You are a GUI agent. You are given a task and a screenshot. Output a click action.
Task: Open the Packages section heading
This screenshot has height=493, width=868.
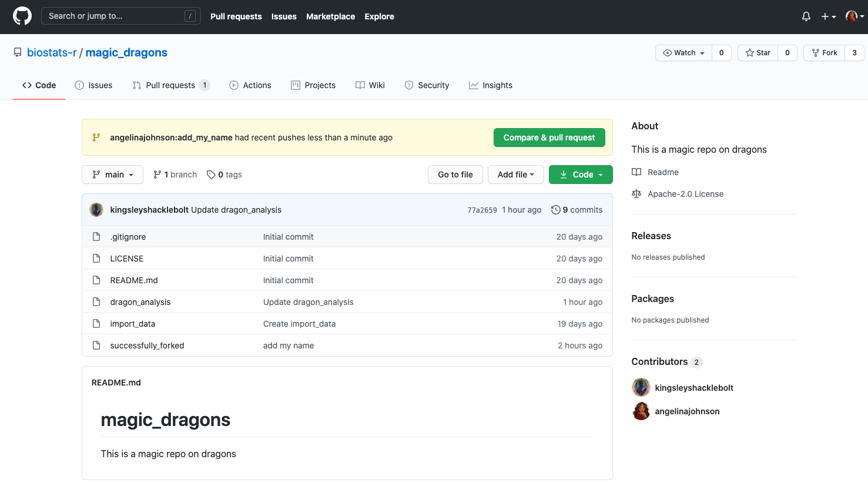coord(652,299)
